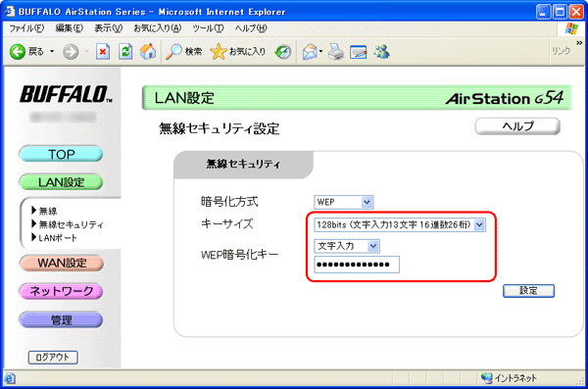Click the 暗号化方式 label
This screenshot has width=588, height=389.
[229, 202]
